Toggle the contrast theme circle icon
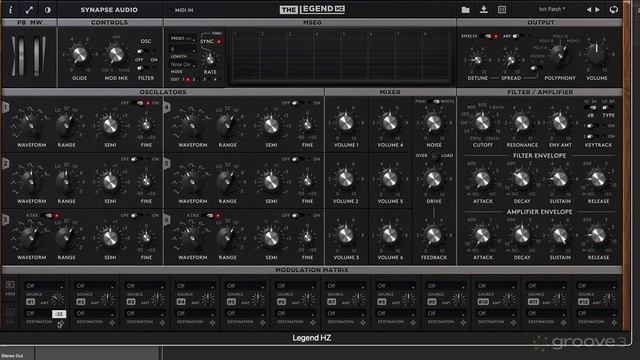 [x=48, y=9]
